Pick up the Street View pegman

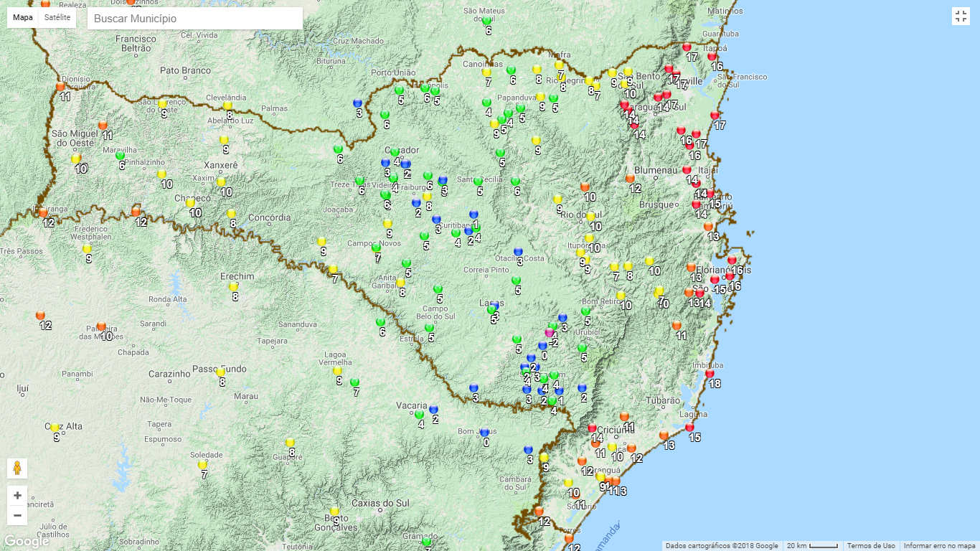point(17,468)
